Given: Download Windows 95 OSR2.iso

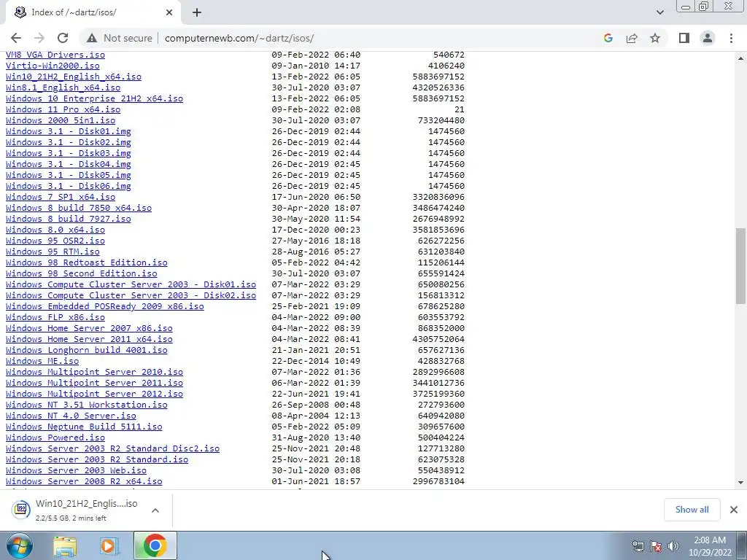Looking at the screenshot, I should [55, 241].
